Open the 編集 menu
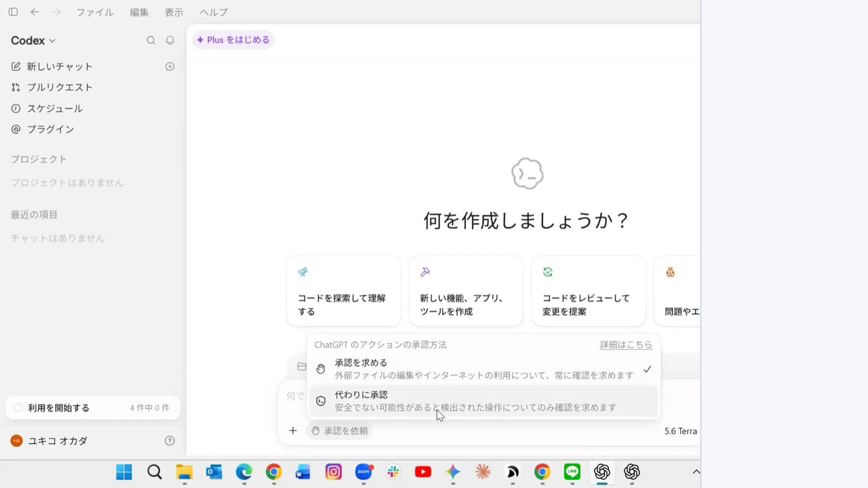The image size is (868, 488). 139,12
